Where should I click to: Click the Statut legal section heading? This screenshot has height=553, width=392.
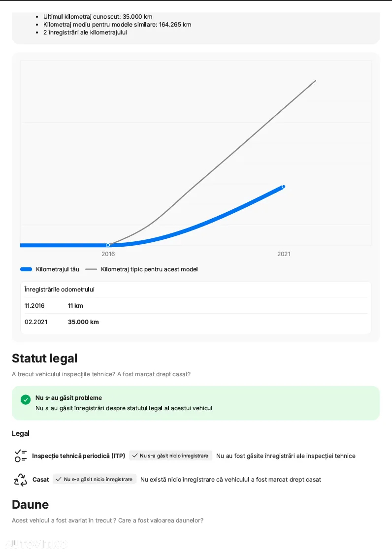[x=44, y=358]
